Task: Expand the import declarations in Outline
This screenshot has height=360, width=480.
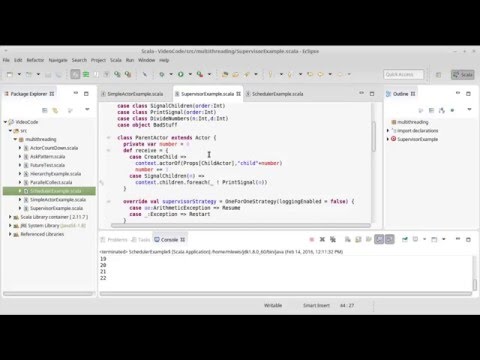Action: pos(388,131)
